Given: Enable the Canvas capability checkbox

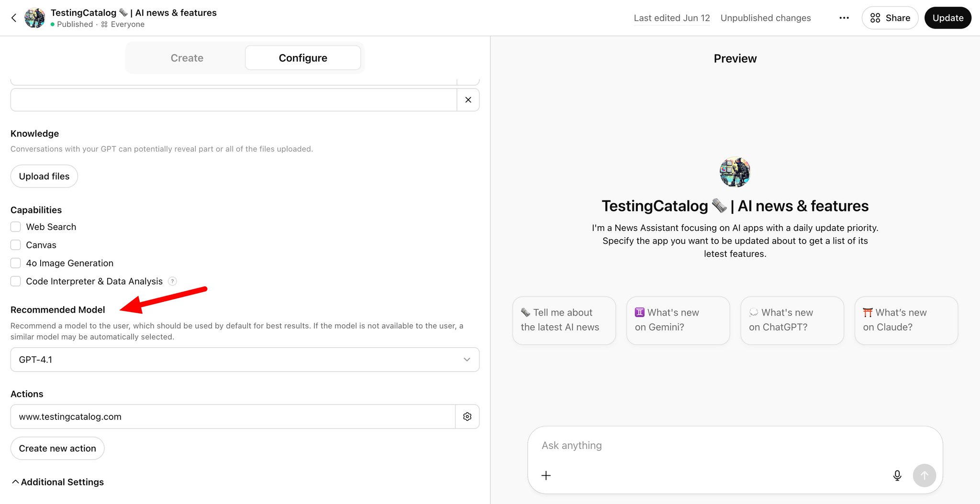Looking at the screenshot, I should point(16,245).
